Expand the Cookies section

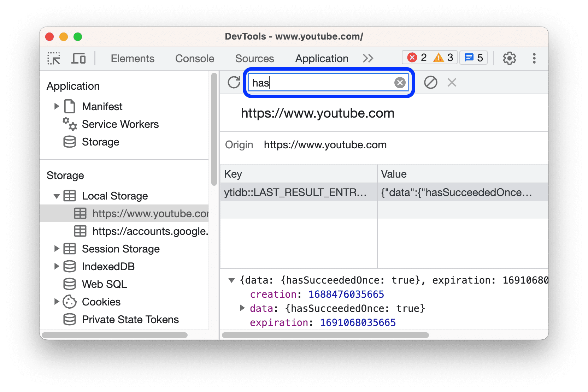pyautogui.click(x=57, y=302)
